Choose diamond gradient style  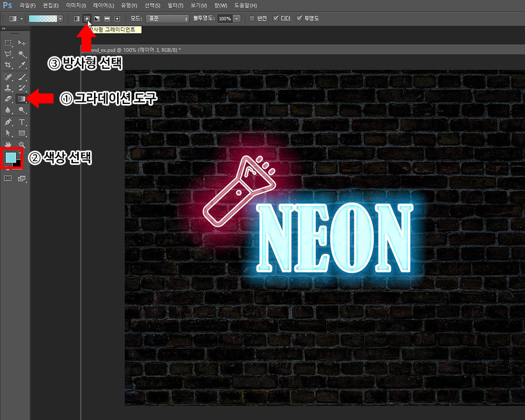(117, 19)
